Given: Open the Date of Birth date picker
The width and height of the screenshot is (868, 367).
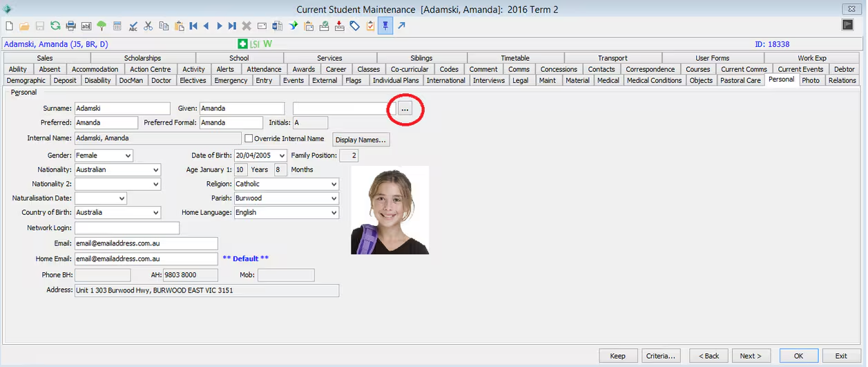Looking at the screenshot, I should pos(282,156).
